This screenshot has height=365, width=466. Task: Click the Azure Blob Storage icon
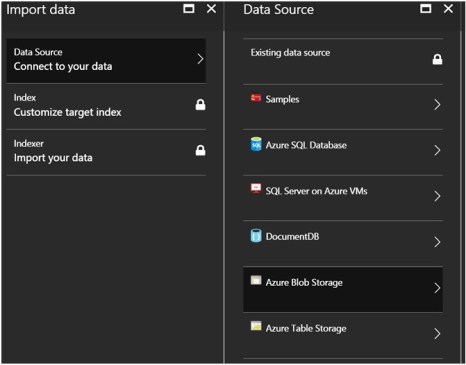click(256, 280)
